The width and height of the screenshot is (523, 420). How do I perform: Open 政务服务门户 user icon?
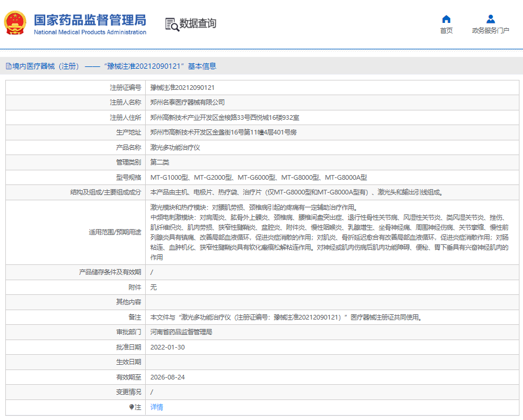[x=490, y=19]
